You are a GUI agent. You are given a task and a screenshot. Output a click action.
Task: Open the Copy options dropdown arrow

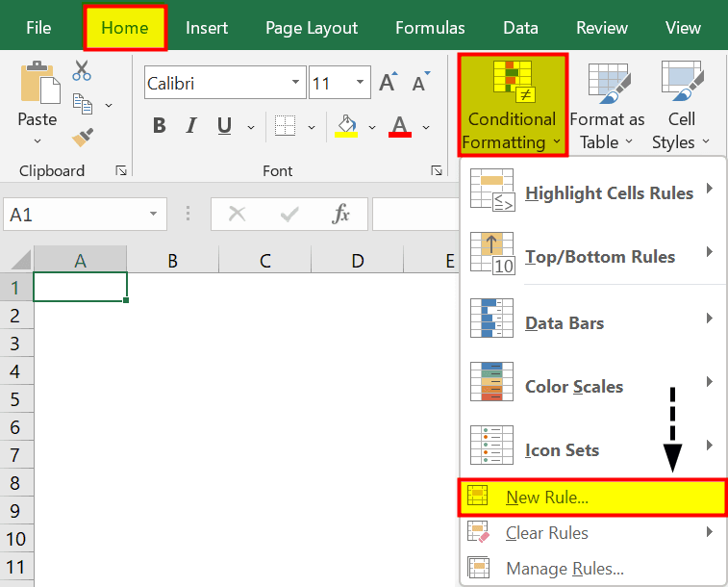click(x=109, y=106)
